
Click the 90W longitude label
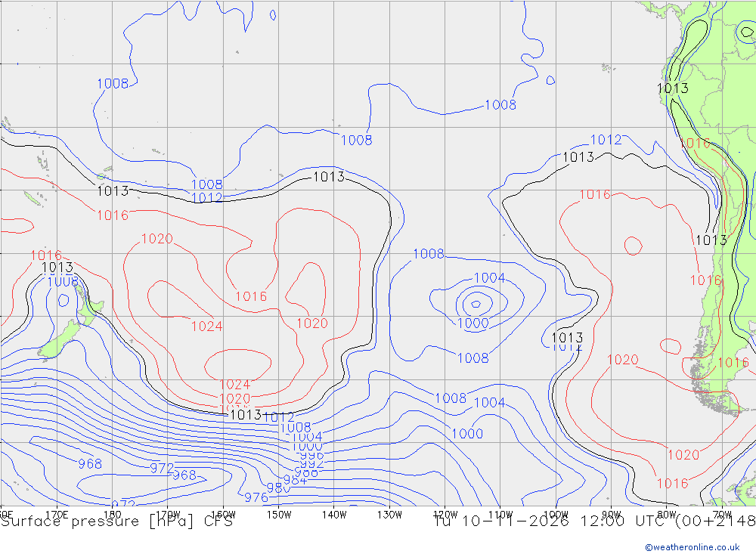click(612, 515)
